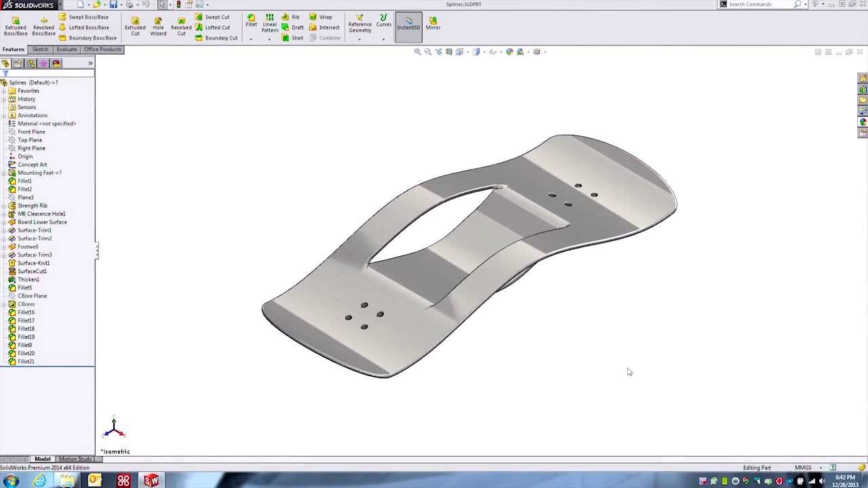Click in the Search Commands field

coord(758,4)
